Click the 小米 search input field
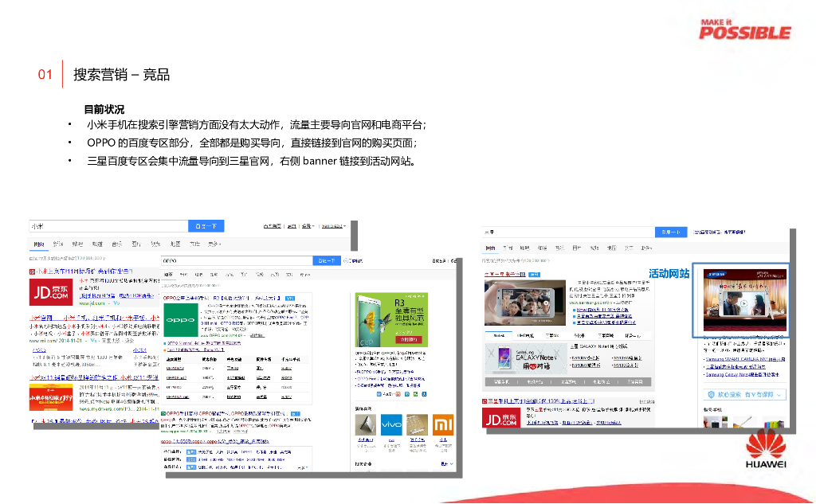Screen dimensions: 816x504 pos(108,226)
